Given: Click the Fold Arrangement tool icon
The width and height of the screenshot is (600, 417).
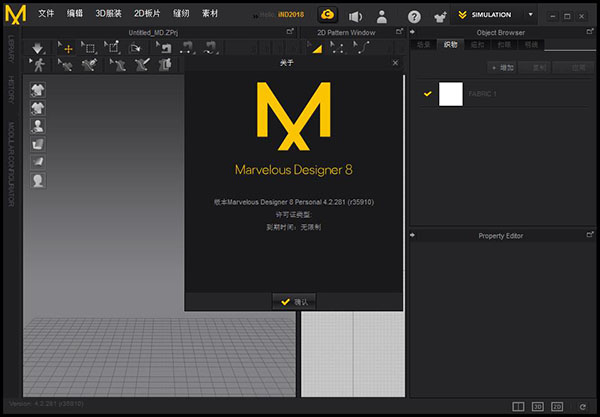Looking at the screenshot, I should (x=135, y=48).
